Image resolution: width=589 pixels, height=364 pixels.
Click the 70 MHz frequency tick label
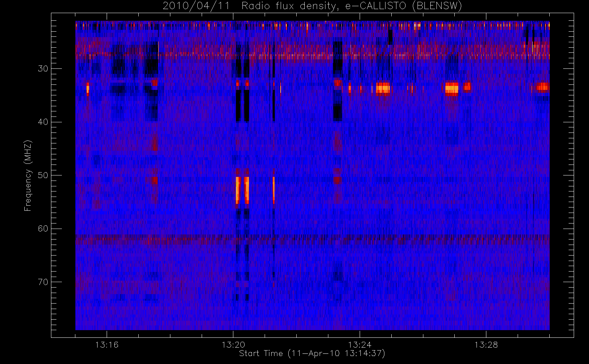[43, 282]
